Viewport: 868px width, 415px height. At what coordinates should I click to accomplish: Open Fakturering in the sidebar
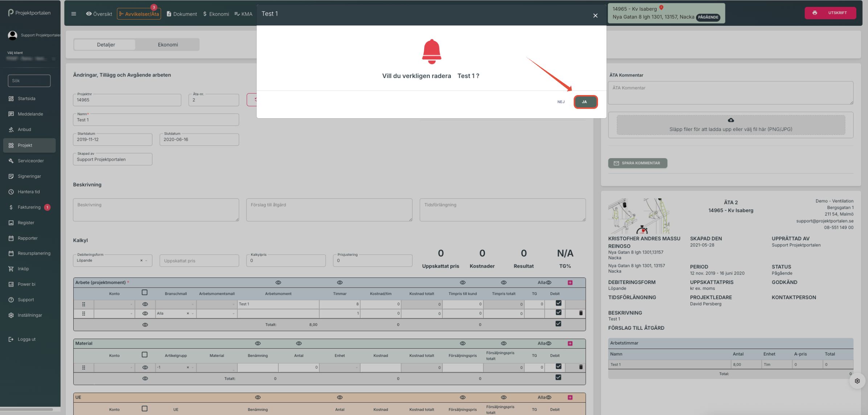point(29,207)
